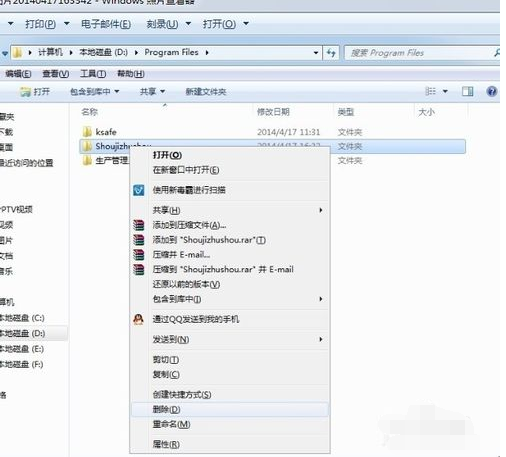Click the refresh button beside address bar
The width and height of the screenshot is (506, 457).
[x=331, y=53]
